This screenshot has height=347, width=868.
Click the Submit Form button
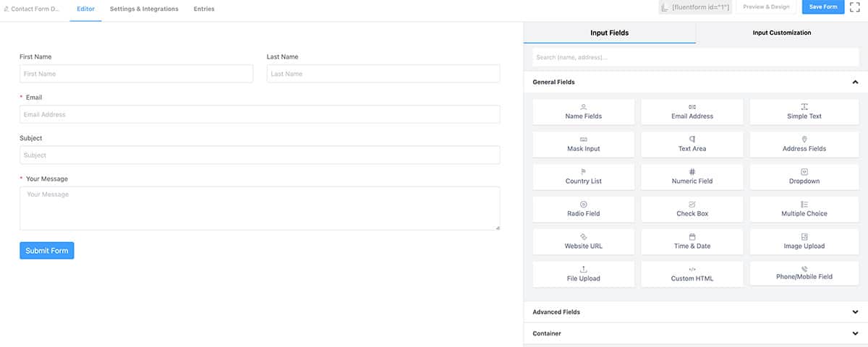coord(47,251)
